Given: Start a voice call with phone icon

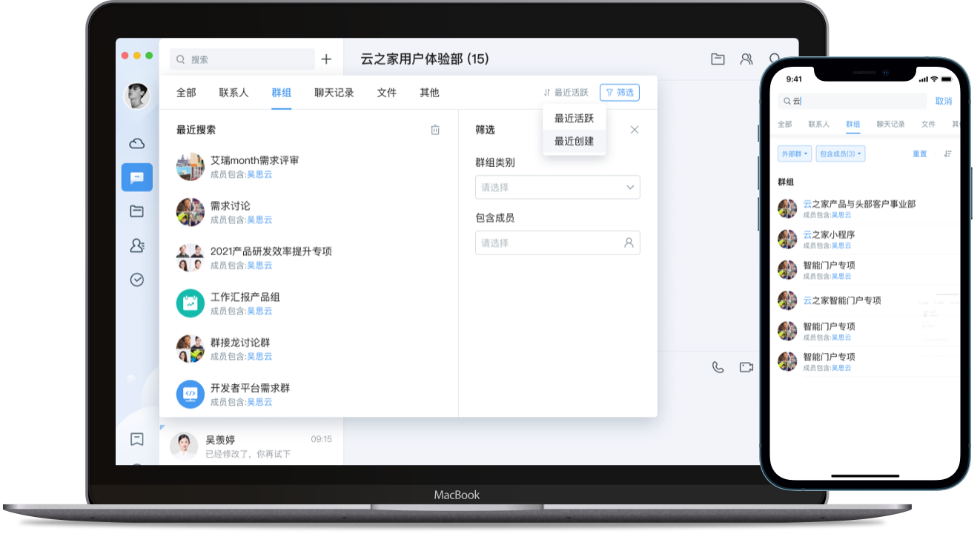Looking at the screenshot, I should (x=718, y=367).
